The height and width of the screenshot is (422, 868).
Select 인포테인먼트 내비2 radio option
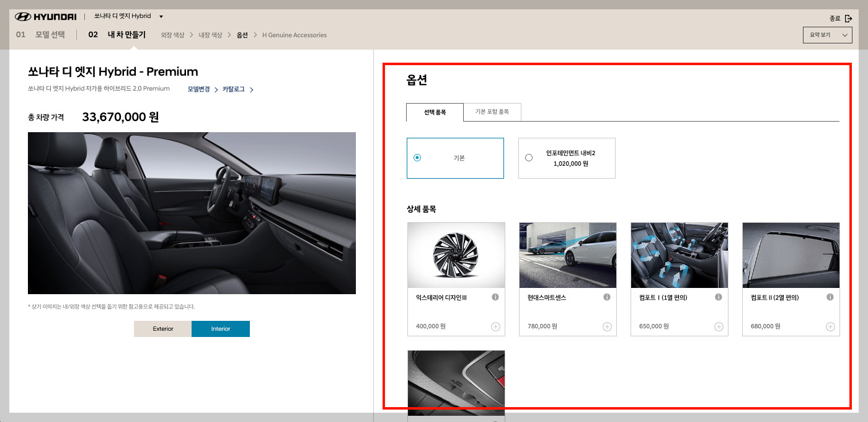tap(529, 158)
